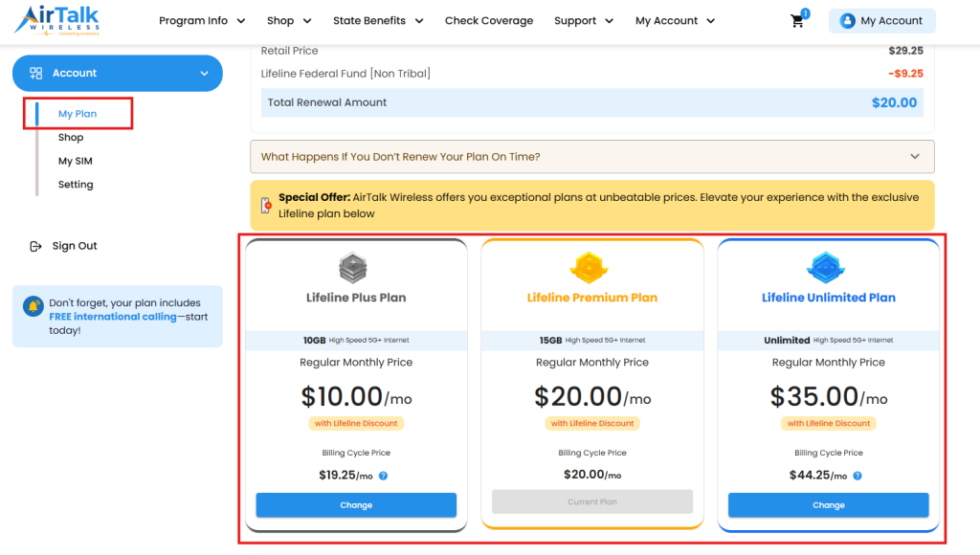
Task: Open My SIM in the sidebar
Action: coord(75,162)
